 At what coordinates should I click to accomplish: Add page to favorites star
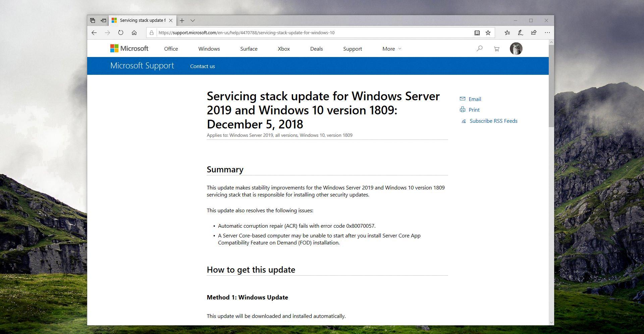[488, 33]
